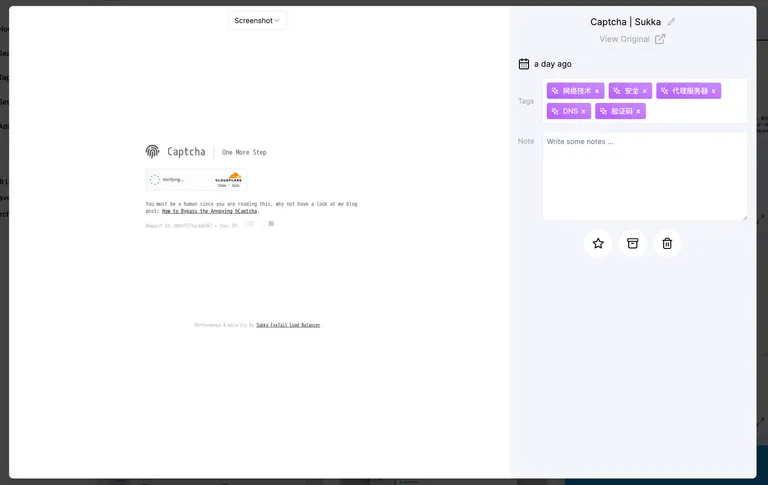Click the DNS tag label
This screenshot has height=485, width=768.
pyautogui.click(x=570, y=111)
